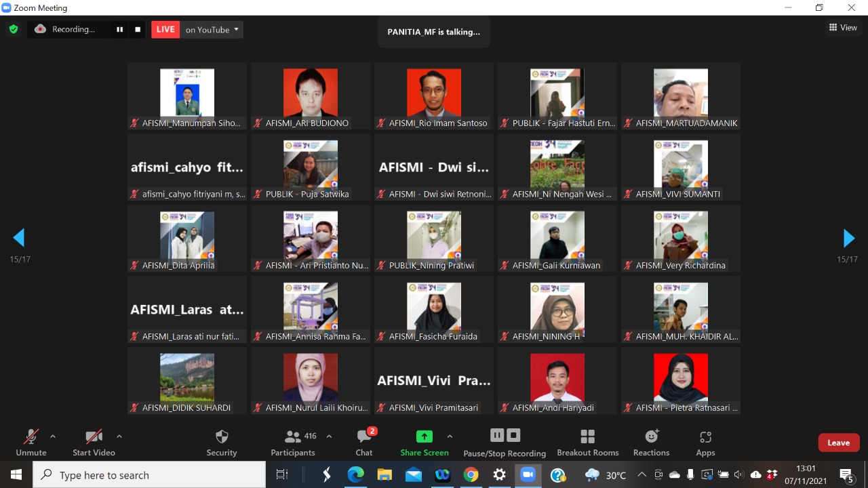Select AFISMI_ARI BUDIONO video thumbnail
868x488 pixels.
point(311,96)
